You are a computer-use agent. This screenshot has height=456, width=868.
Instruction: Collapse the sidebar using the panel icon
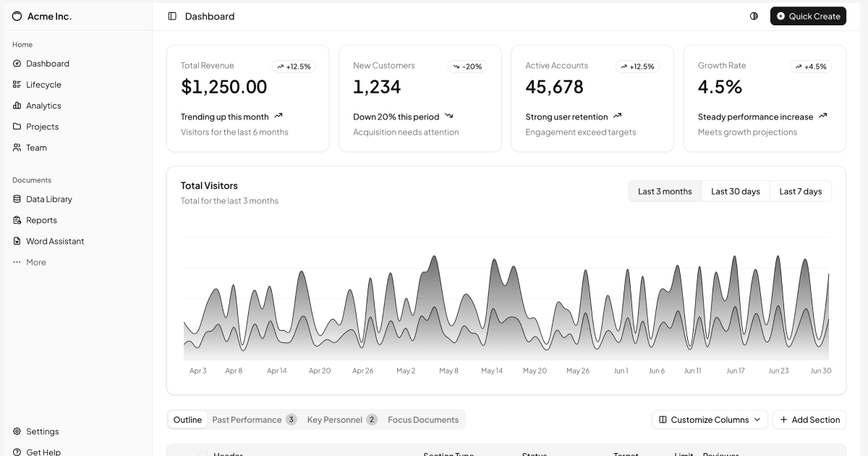pos(171,16)
